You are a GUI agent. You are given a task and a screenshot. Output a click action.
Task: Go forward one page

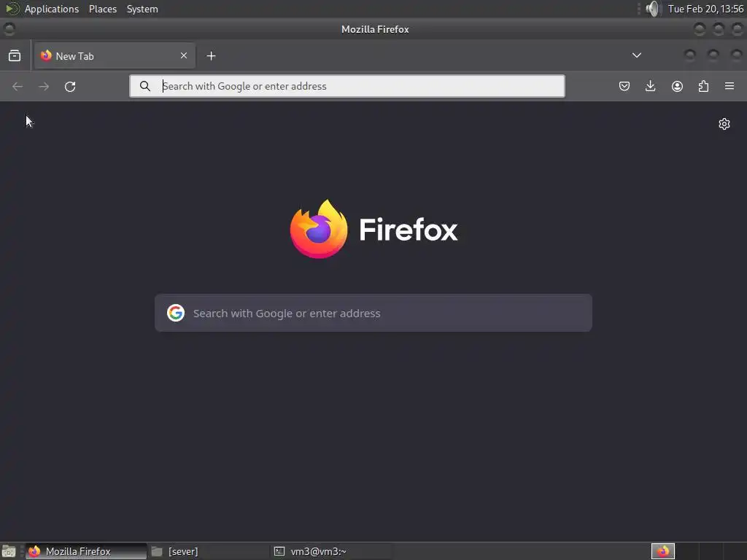coord(44,86)
